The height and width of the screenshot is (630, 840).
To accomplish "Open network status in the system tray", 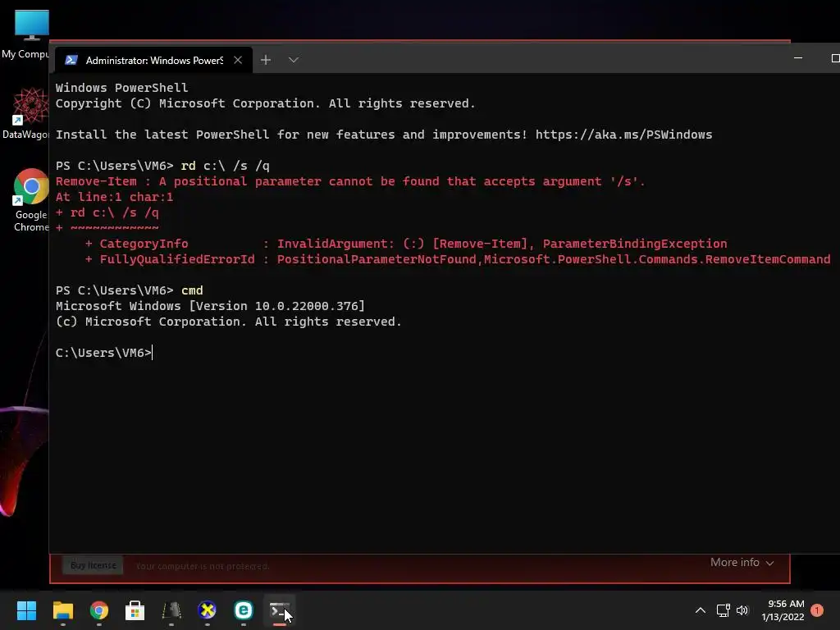I will point(724,610).
